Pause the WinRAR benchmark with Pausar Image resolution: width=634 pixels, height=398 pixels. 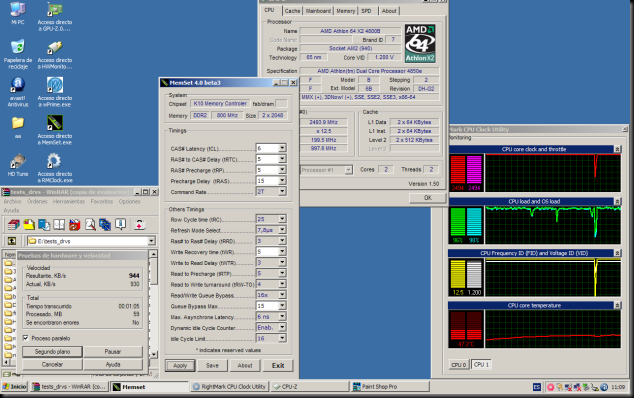(113, 352)
